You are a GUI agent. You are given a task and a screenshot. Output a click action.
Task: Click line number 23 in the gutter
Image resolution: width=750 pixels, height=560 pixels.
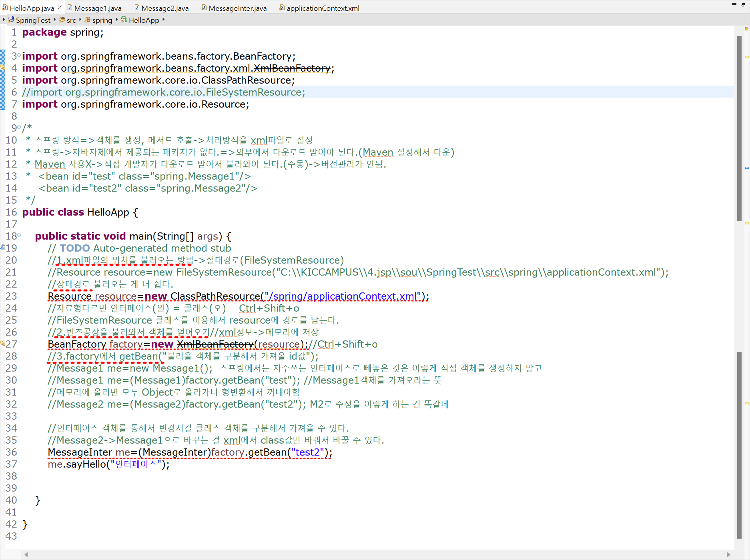pos(11,296)
